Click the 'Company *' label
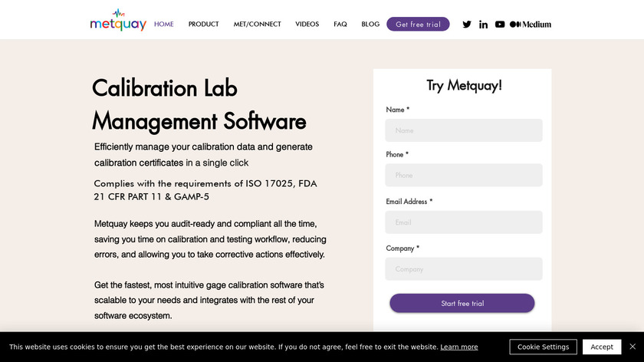The image size is (644, 362). (x=402, y=248)
